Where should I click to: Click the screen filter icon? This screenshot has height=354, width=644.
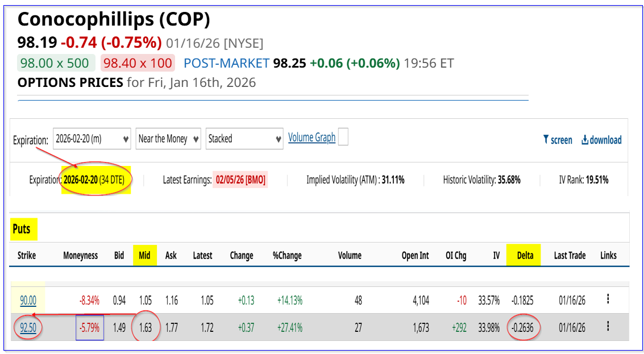(546, 140)
